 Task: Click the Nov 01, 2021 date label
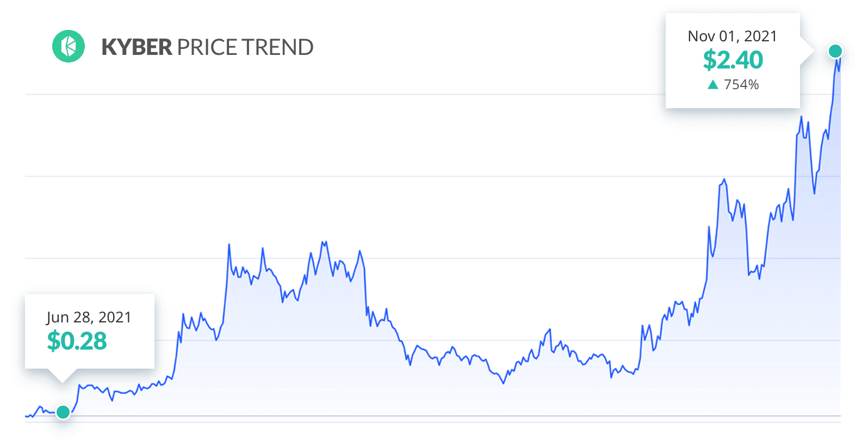tap(733, 36)
